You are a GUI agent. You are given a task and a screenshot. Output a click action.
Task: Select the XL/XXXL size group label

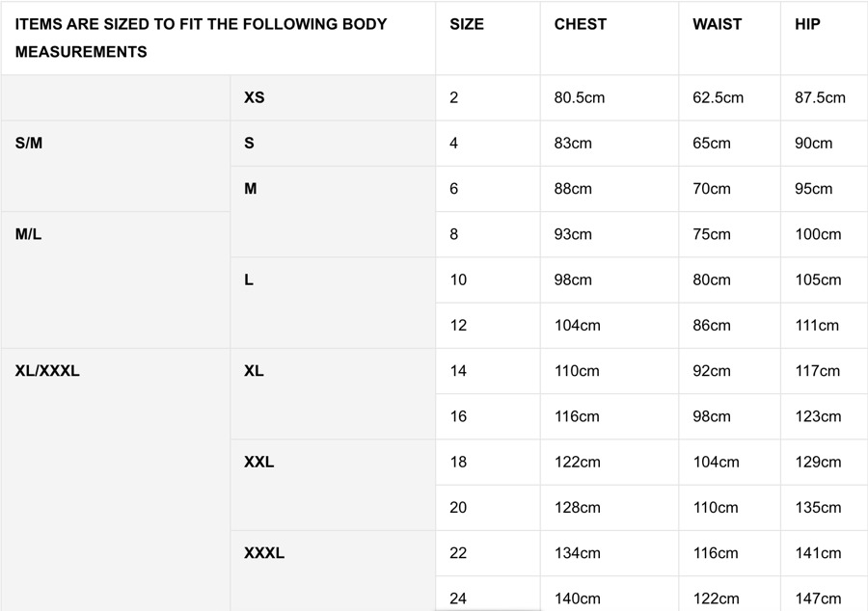(47, 371)
